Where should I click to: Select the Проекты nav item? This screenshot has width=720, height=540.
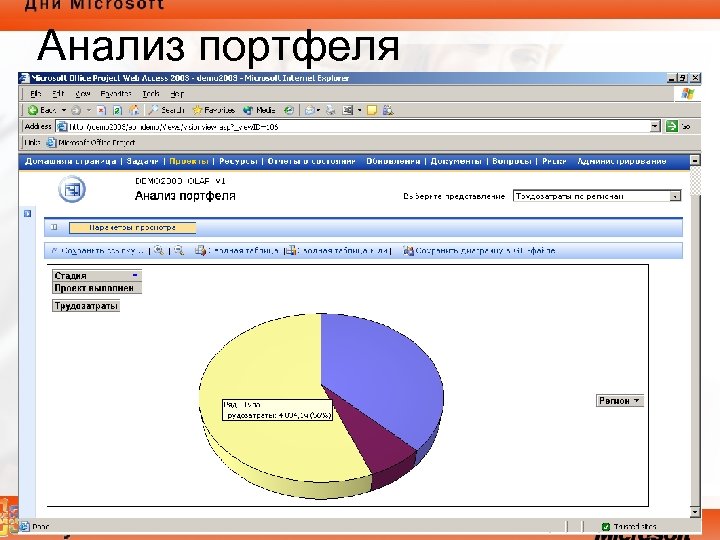(189, 161)
